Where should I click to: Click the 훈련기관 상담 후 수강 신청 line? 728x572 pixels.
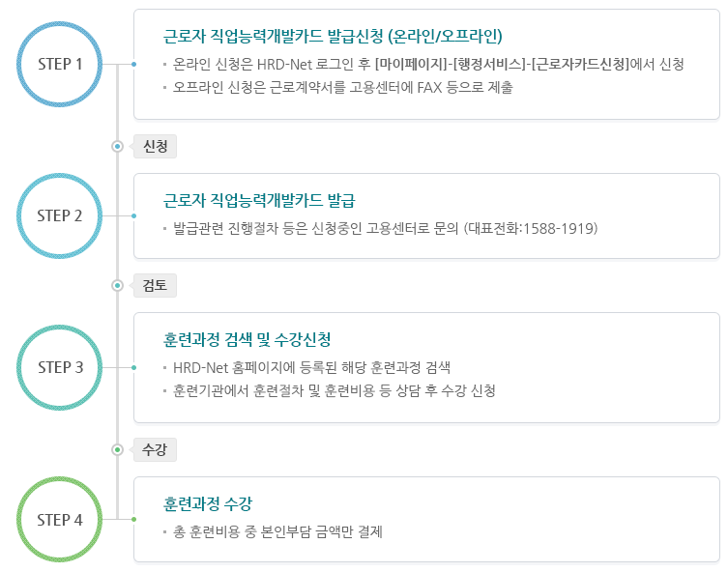[335, 390]
